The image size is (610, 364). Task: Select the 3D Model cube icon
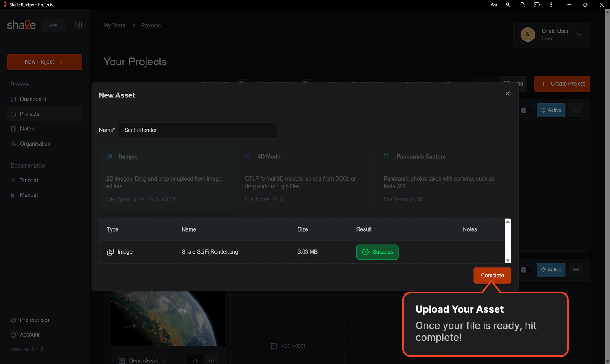[x=248, y=157]
